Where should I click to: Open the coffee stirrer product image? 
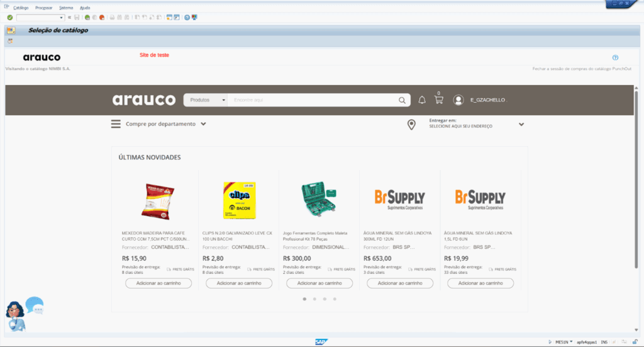pyautogui.click(x=158, y=202)
